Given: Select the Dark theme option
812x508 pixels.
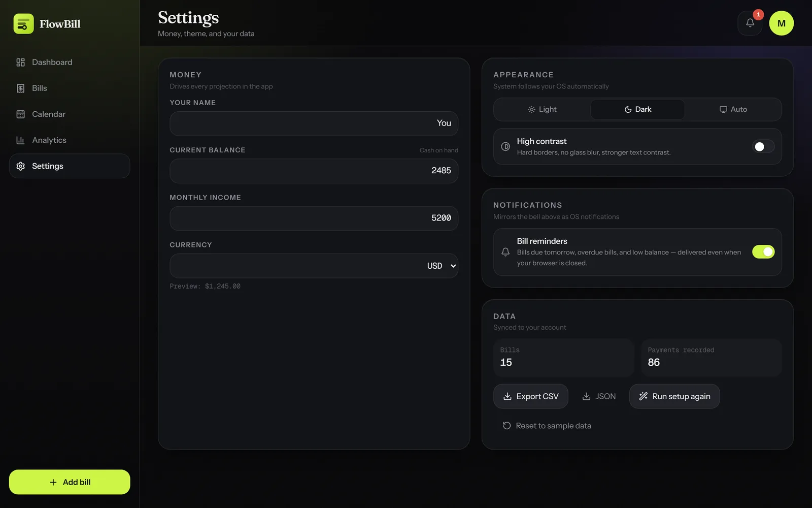Looking at the screenshot, I should pos(638,109).
